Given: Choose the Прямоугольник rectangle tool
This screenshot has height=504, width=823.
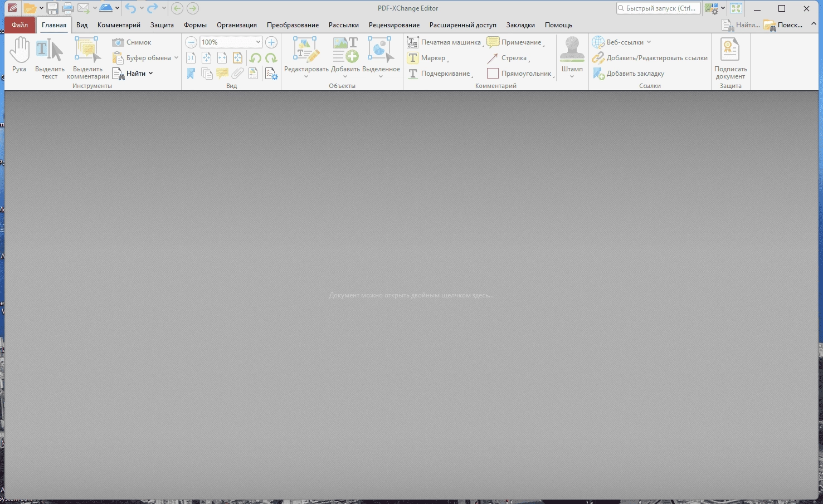Looking at the screenshot, I should click(x=520, y=74).
